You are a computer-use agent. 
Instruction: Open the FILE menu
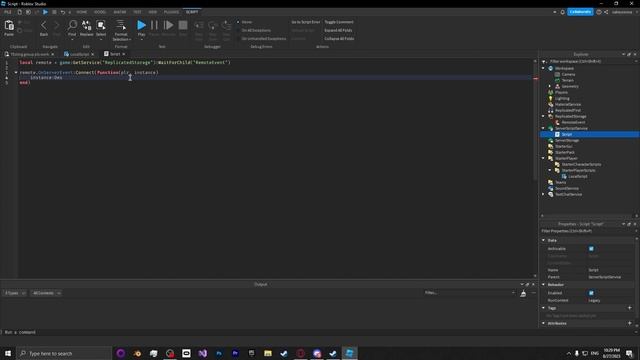[x=8, y=12]
